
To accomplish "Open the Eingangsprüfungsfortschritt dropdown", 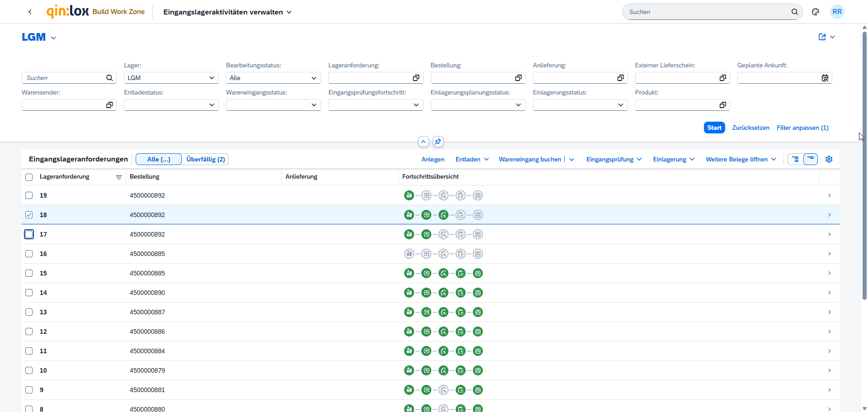I will click(x=376, y=105).
